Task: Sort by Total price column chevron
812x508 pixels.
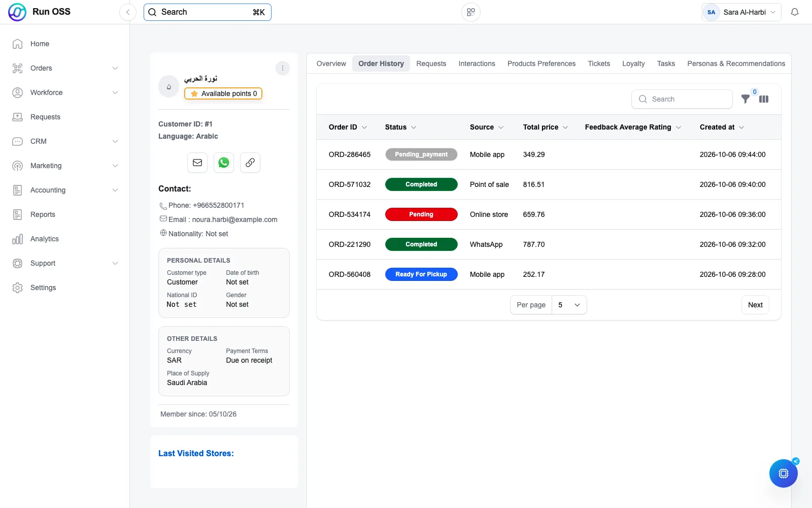Action: click(x=565, y=127)
